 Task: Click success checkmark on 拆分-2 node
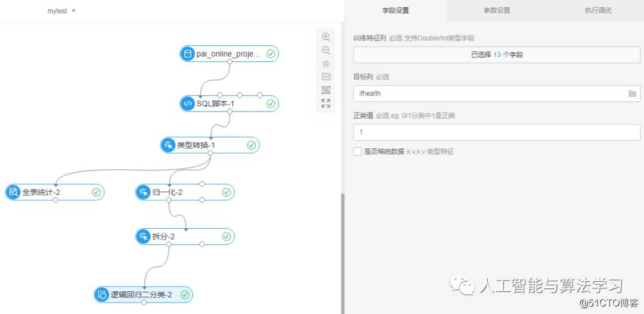(227, 237)
